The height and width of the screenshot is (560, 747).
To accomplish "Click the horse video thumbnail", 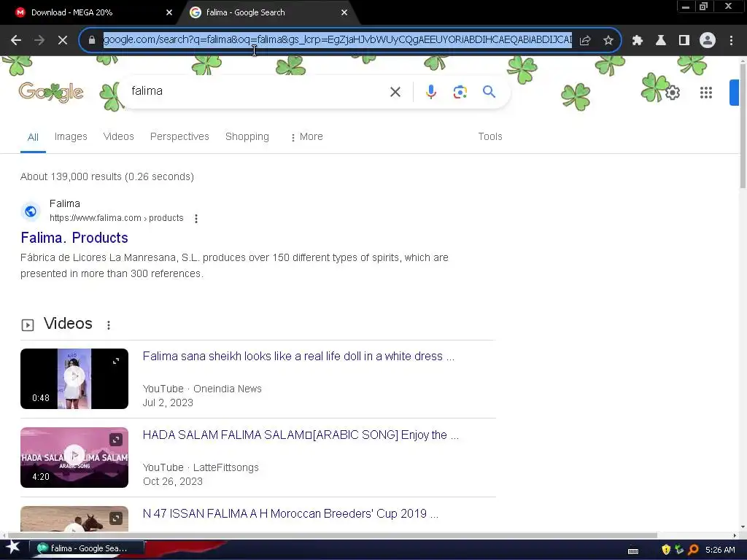I will pos(74,518).
